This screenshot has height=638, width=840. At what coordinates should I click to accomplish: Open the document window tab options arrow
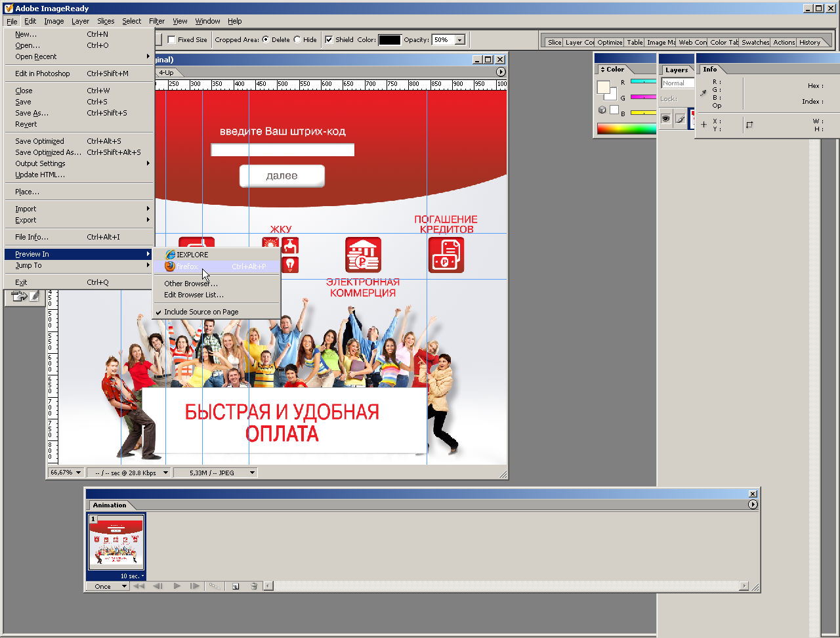(501, 72)
